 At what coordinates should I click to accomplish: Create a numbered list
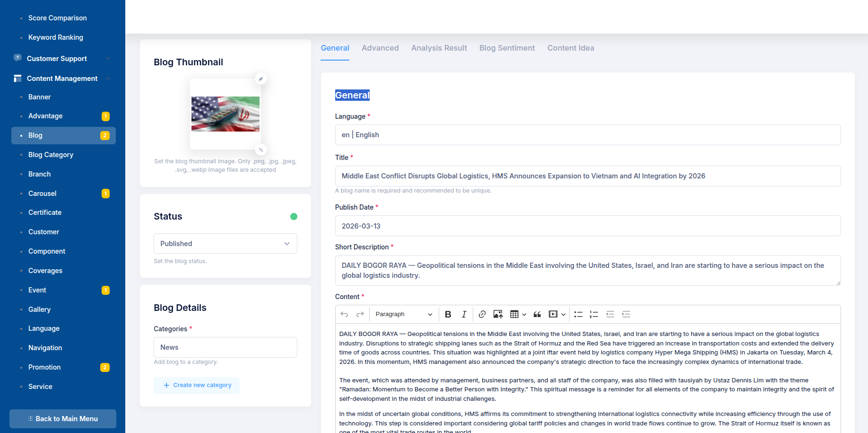(x=594, y=314)
